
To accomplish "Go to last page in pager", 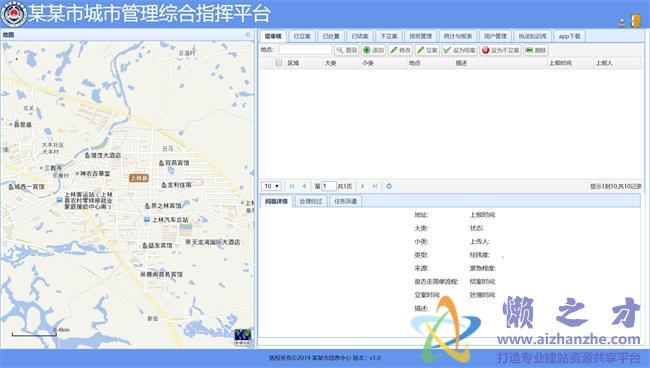I will [x=375, y=186].
